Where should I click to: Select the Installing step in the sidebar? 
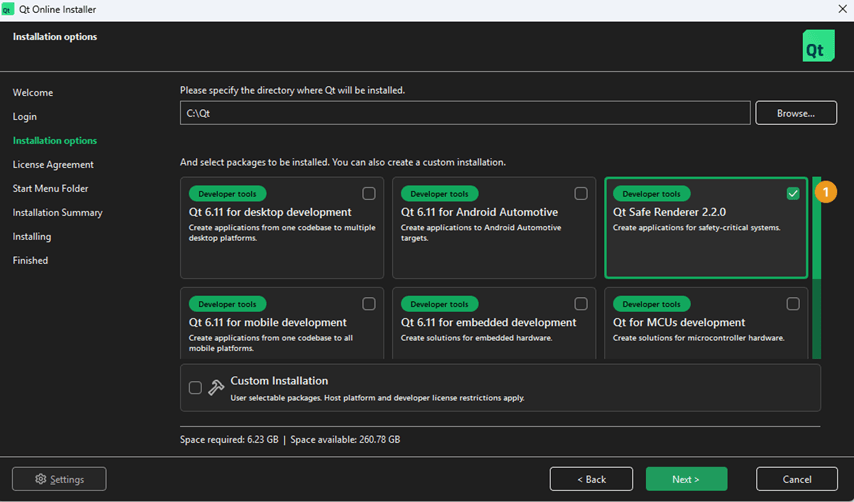coord(32,236)
